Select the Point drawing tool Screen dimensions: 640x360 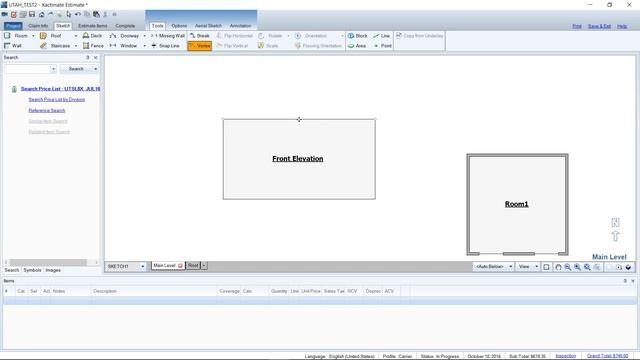[x=382, y=46]
